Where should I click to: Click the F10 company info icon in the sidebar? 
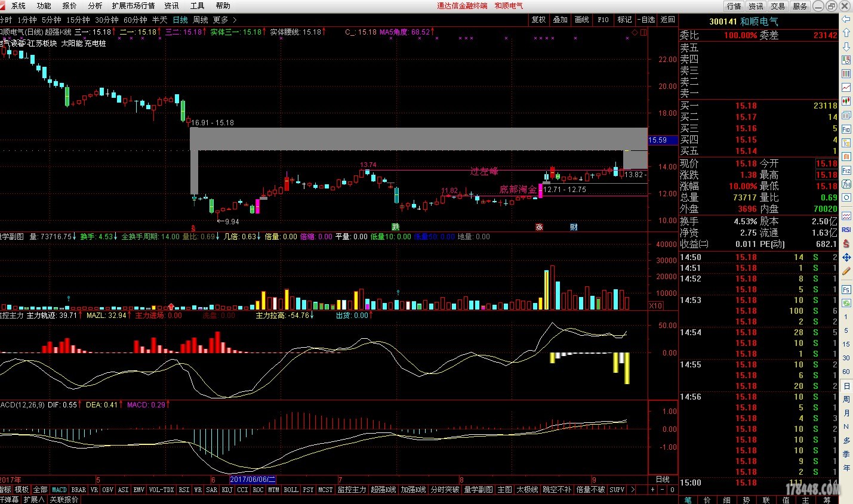tap(846, 129)
